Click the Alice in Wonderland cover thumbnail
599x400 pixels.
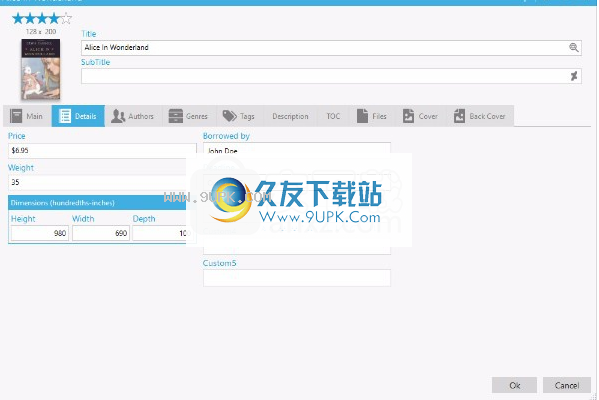[40, 69]
